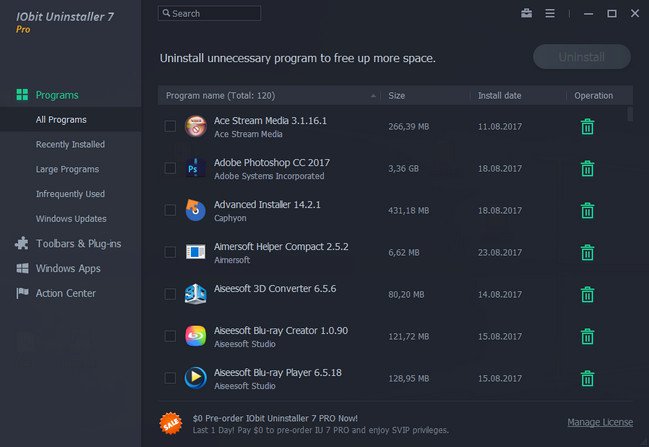Viewport: 649px width, 447px height.
Task: Open the toolbox briefcase icon in title bar
Action: point(526,13)
